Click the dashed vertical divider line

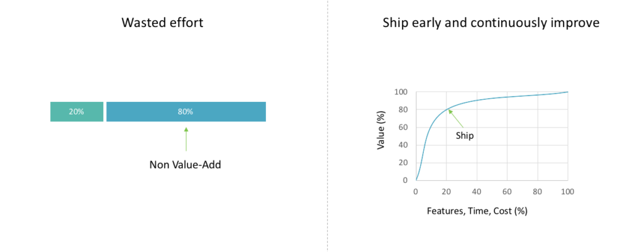(x=327, y=126)
